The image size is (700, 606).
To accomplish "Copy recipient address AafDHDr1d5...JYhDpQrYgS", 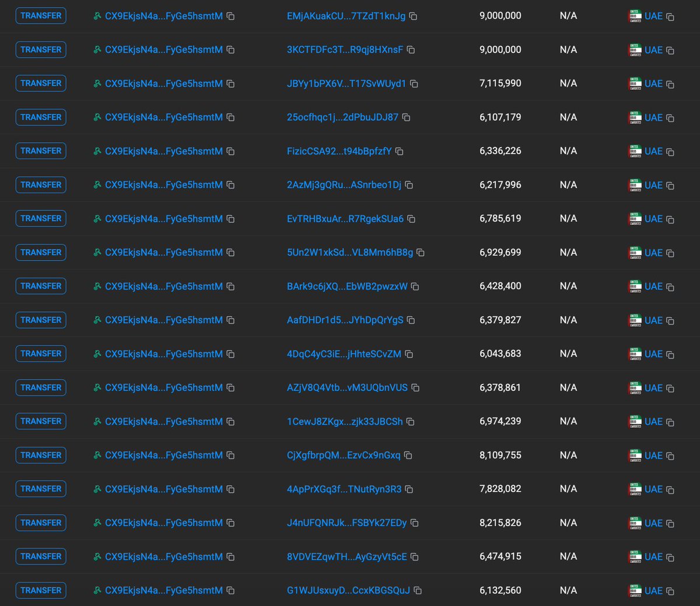I will click(411, 321).
